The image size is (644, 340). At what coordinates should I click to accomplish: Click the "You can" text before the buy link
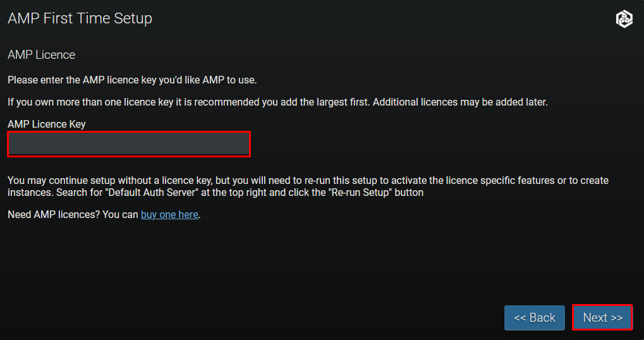120,215
